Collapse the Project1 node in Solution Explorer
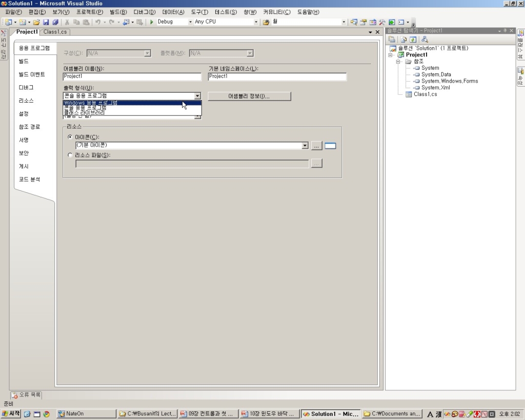The height and width of the screenshot is (420, 525). [390, 55]
